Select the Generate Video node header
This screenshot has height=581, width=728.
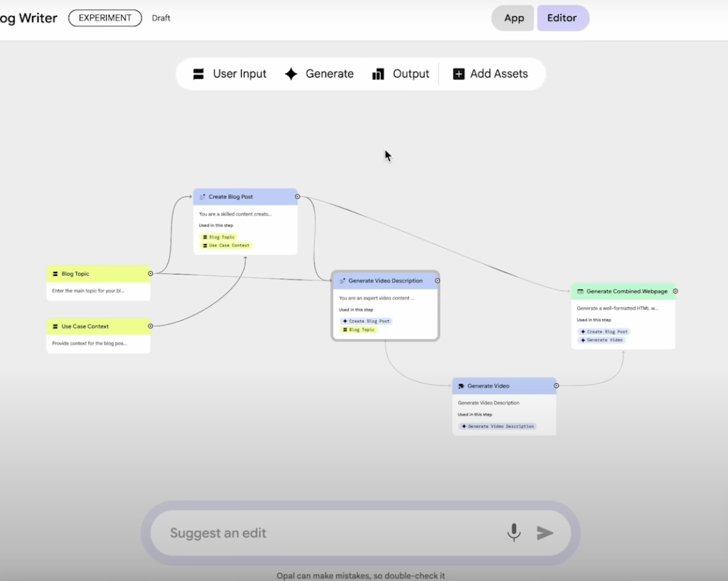(x=504, y=386)
